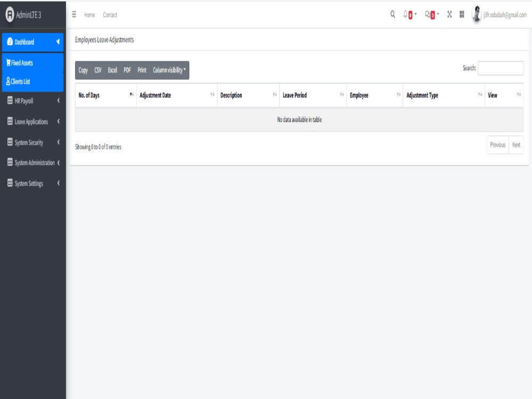Open the HR Payroll menu label
The image size is (532, 399).
click(24, 101)
